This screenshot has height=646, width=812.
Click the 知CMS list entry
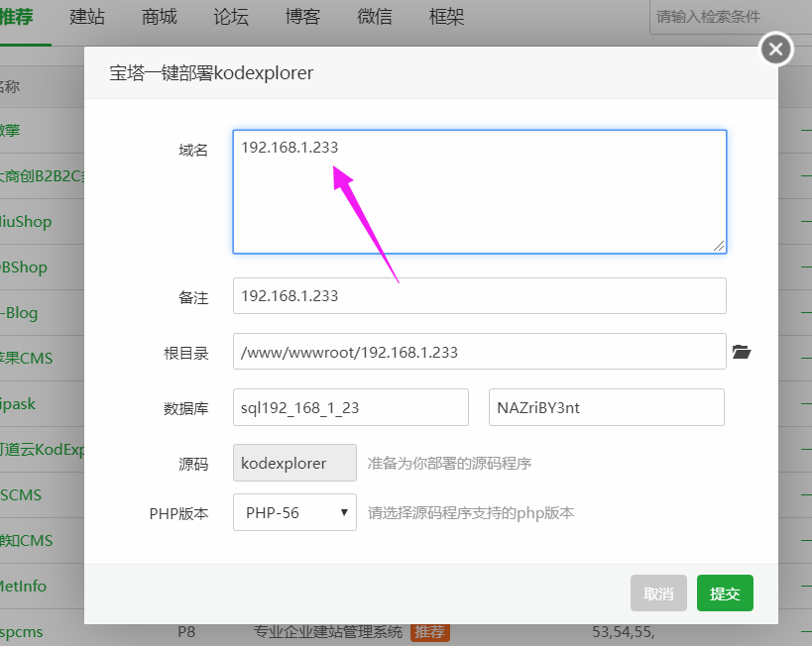[27, 540]
